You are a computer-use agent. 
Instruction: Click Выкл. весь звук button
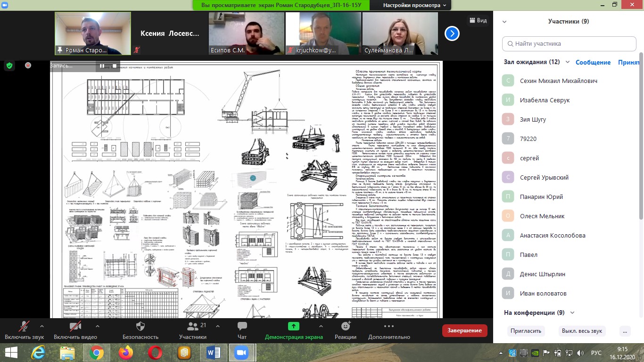tap(582, 331)
